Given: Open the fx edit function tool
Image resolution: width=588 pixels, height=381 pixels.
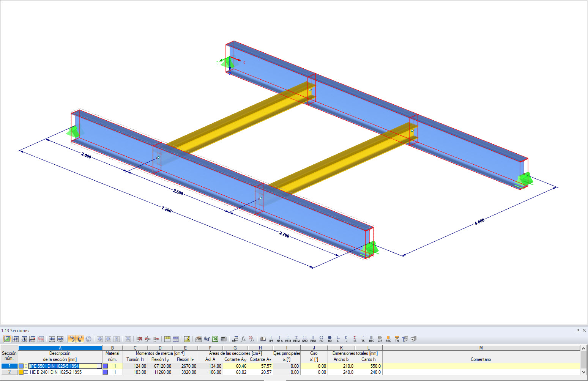Looking at the screenshot, I should coord(243,338).
